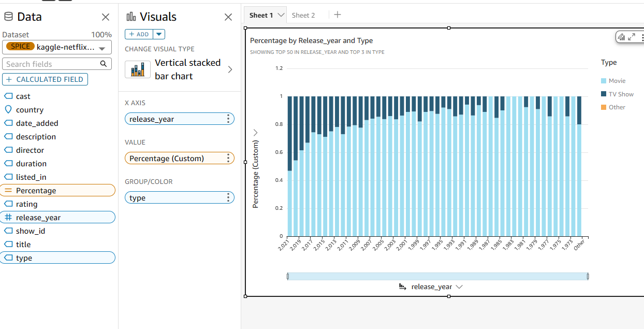Open the release_year field well options menu
This screenshot has width=644, height=329.
228,119
